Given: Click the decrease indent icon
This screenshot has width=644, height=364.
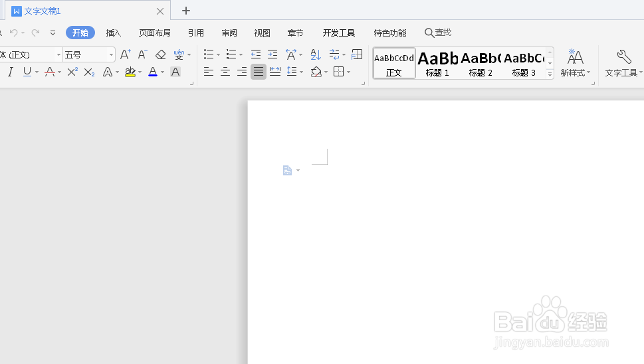Looking at the screenshot, I should (255, 54).
